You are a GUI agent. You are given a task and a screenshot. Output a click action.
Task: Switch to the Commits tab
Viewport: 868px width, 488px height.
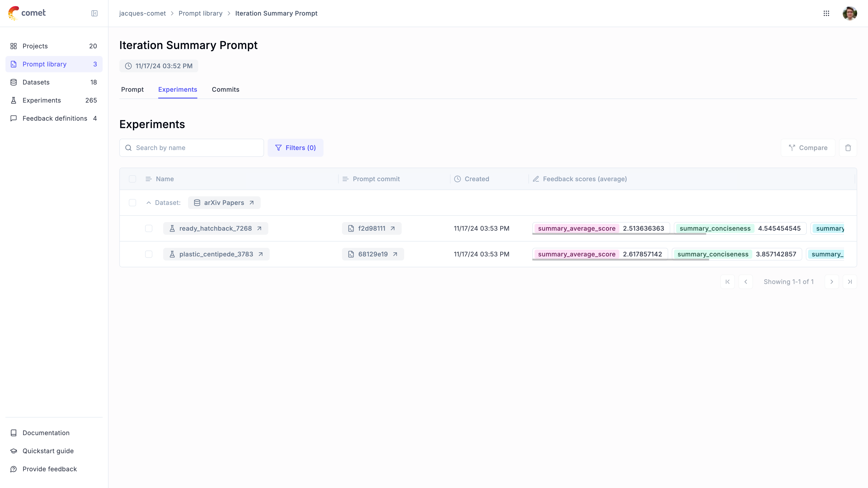click(x=225, y=90)
